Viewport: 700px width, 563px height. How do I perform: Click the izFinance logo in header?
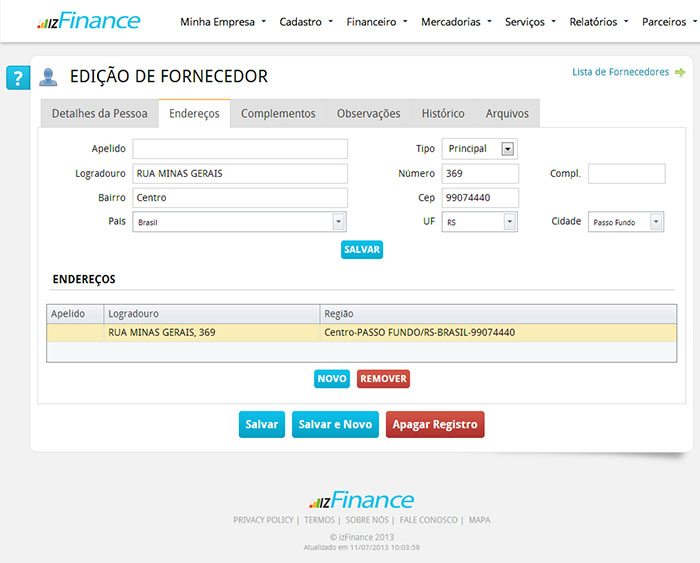[x=89, y=21]
